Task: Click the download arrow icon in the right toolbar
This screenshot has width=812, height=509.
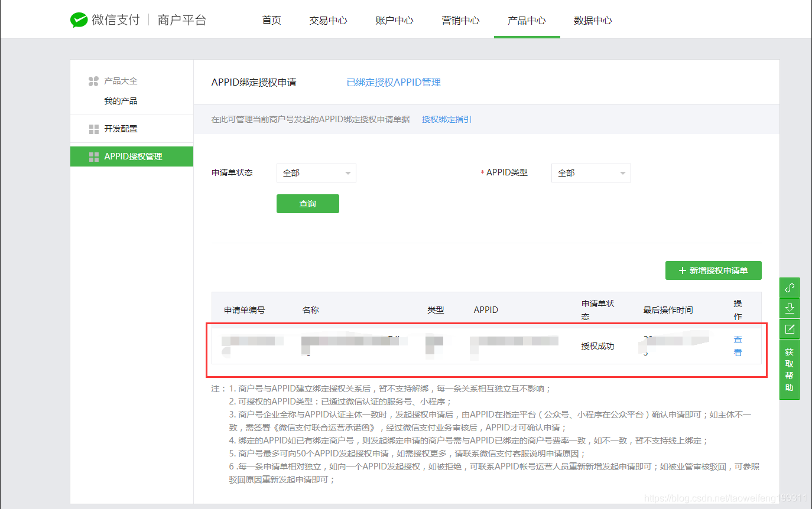Action: tap(790, 308)
